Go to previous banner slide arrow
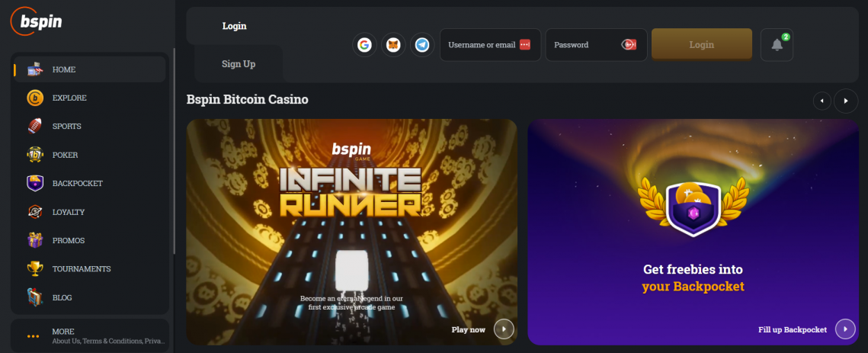This screenshot has height=353, width=868. pyautogui.click(x=822, y=101)
